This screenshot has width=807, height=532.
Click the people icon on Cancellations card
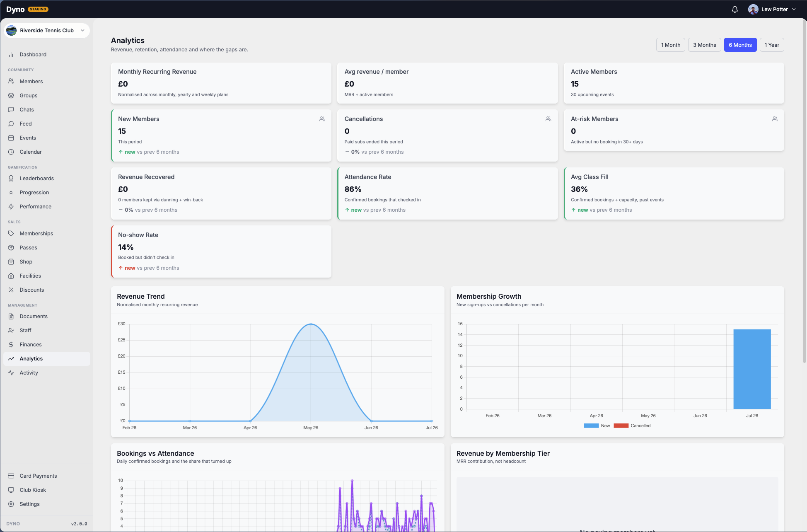click(548, 119)
